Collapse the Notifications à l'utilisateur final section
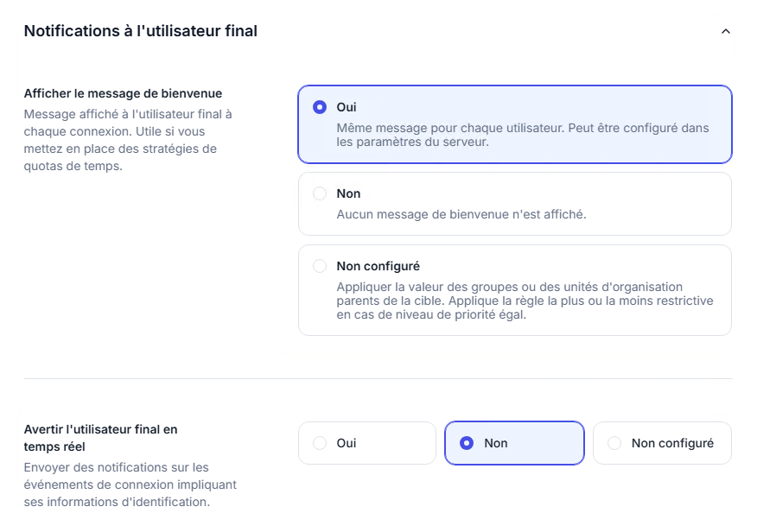The height and width of the screenshot is (532, 757). (x=725, y=32)
